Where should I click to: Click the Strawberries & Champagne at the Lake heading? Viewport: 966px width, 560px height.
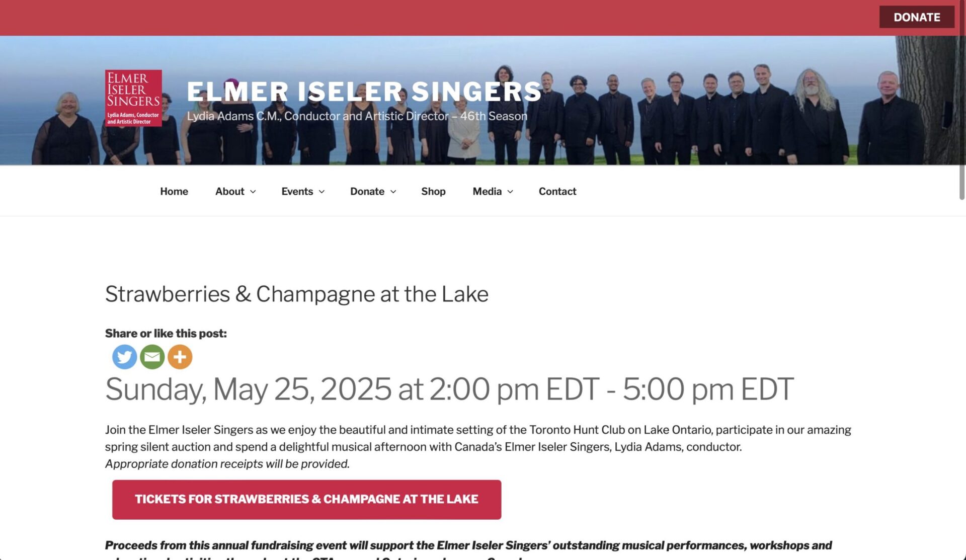(296, 294)
